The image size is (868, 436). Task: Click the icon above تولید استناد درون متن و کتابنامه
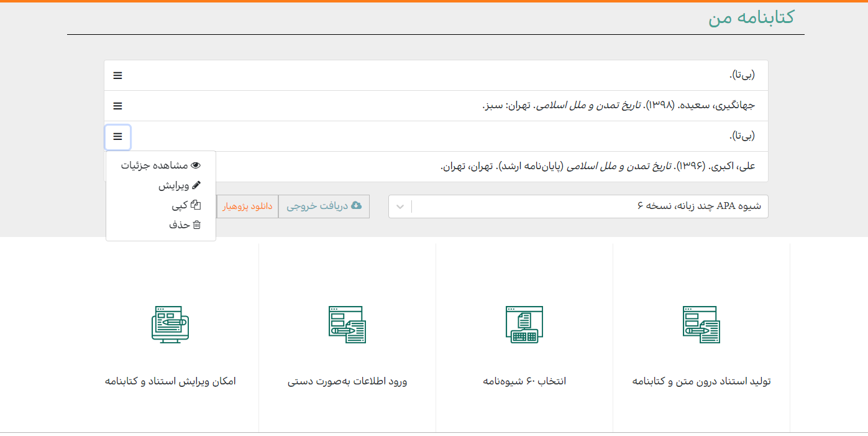701,324
